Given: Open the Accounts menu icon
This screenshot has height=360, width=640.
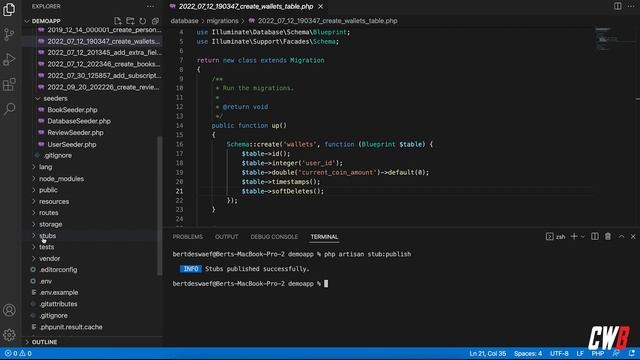Looking at the screenshot, I should point(9,310).
